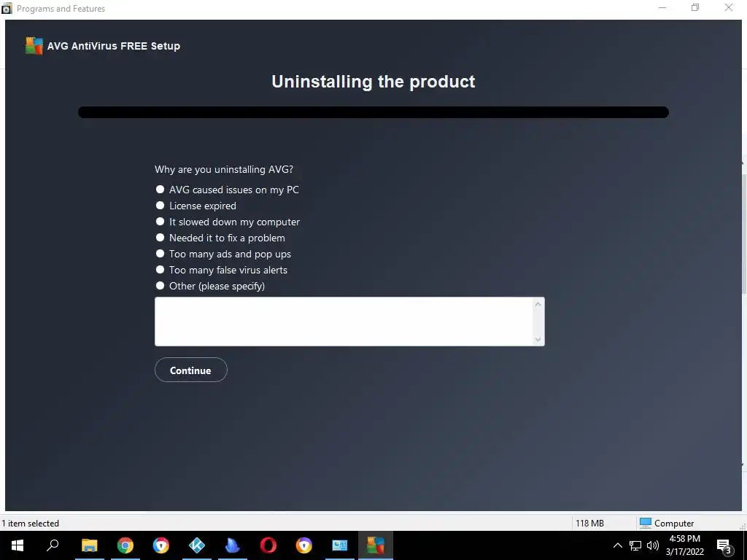Open network status tray icon

tap(635, 545)
